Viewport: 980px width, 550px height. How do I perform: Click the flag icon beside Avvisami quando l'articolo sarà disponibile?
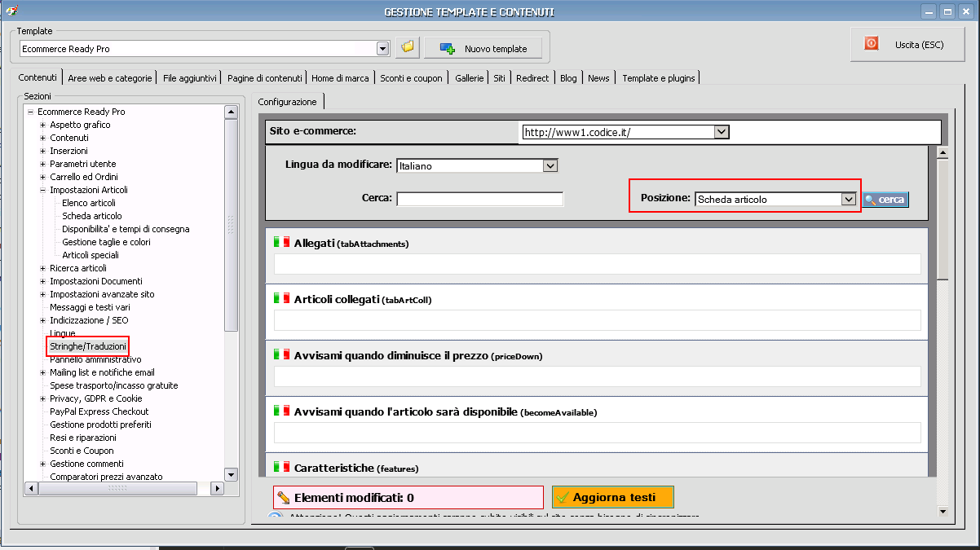coord(281,411)
